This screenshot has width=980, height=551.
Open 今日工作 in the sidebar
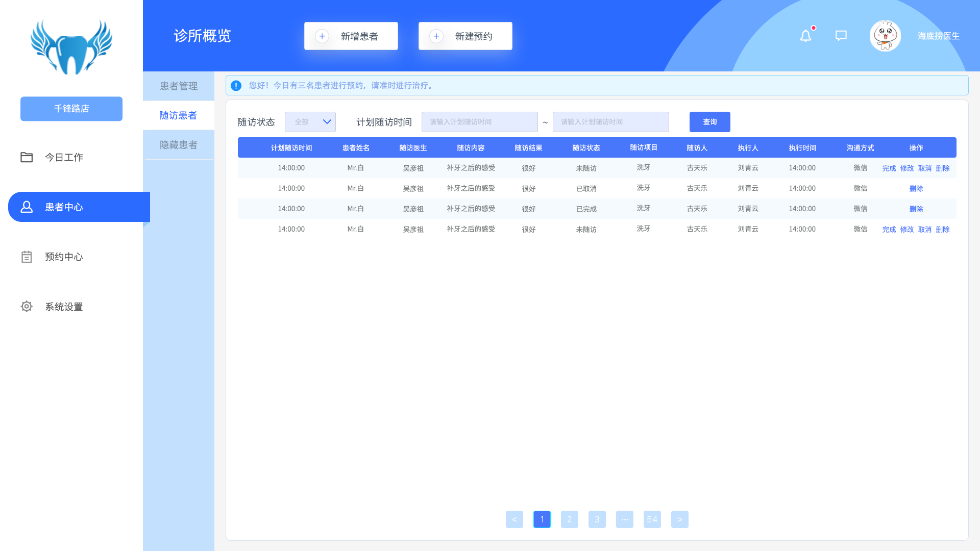click(x=64, y=157)
